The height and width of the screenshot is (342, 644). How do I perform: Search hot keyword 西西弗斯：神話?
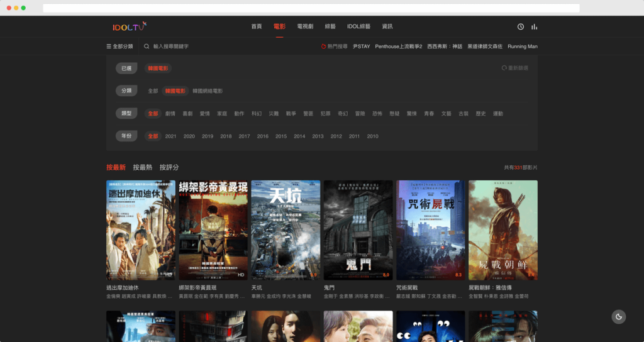coord(445,47)
